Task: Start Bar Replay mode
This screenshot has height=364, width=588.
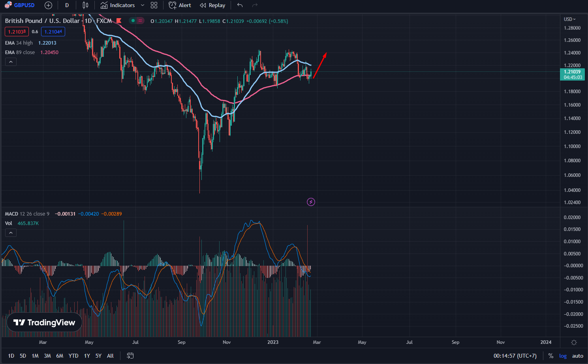Action: (212, 5)
